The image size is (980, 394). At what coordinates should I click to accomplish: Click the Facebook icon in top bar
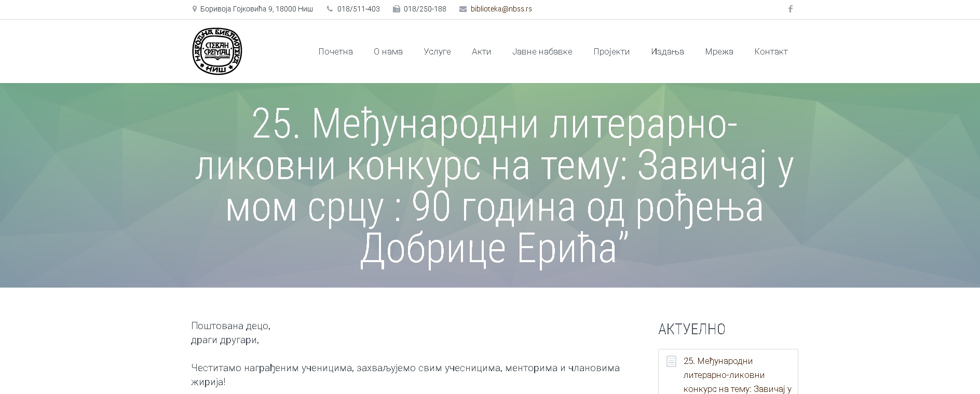pyautogui.click(x=790, y=9)
